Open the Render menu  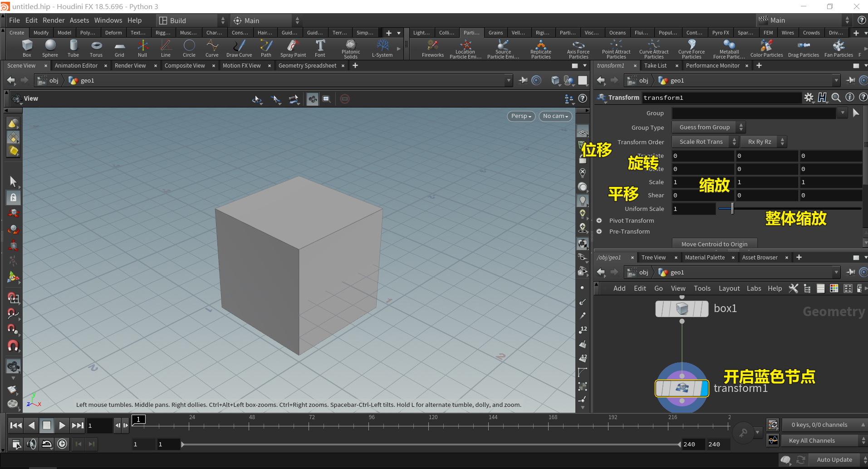click(x=54, y=20)
